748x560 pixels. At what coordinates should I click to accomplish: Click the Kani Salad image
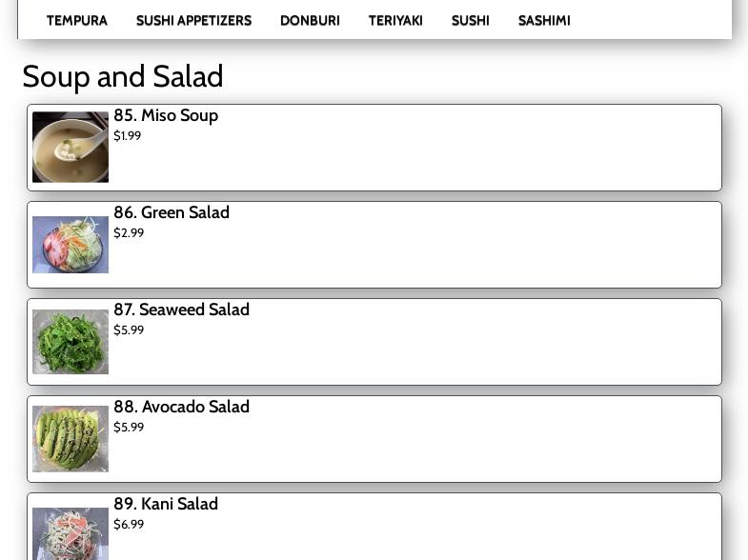coord(71,533)
